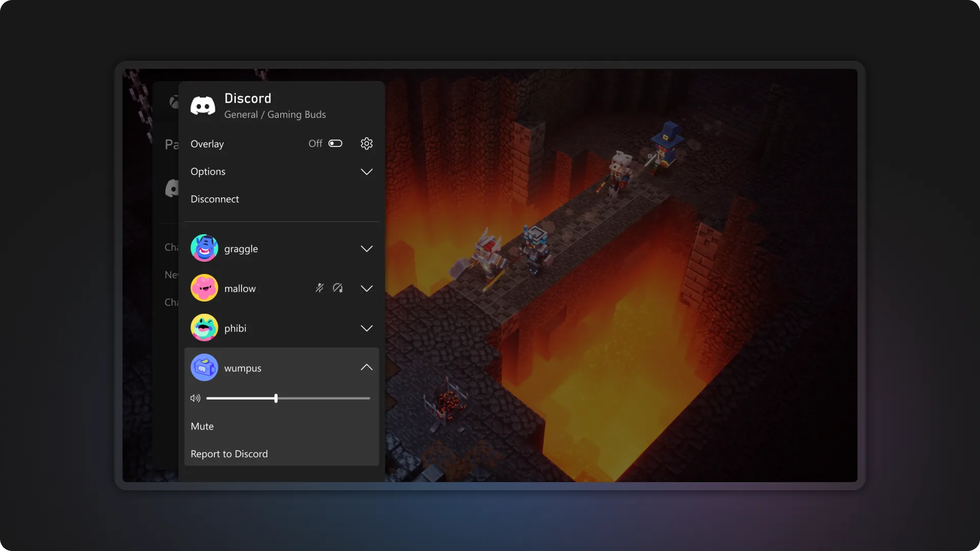Open overlay settings gear icon
The height and width of the screenshot is (551, 980).
(366, 143)
